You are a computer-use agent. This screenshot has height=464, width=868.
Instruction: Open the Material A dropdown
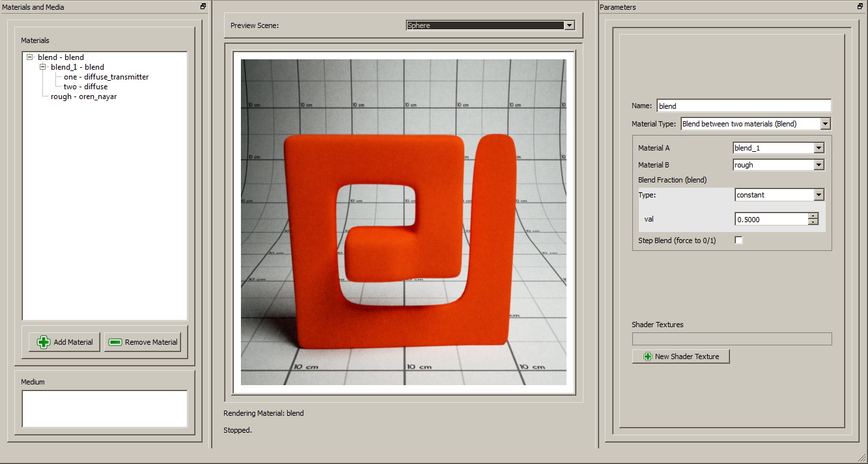[819, 148]
